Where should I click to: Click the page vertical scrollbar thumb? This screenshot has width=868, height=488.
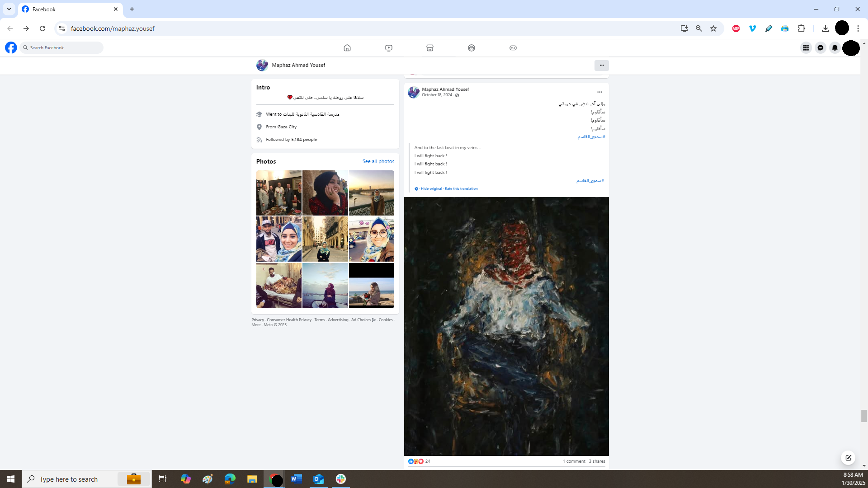point(864,416)
